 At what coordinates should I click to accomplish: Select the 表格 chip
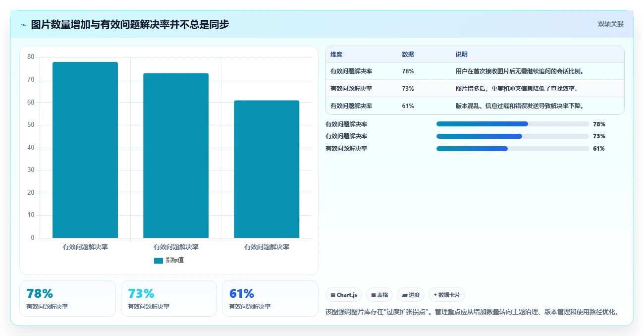(379, 295)
